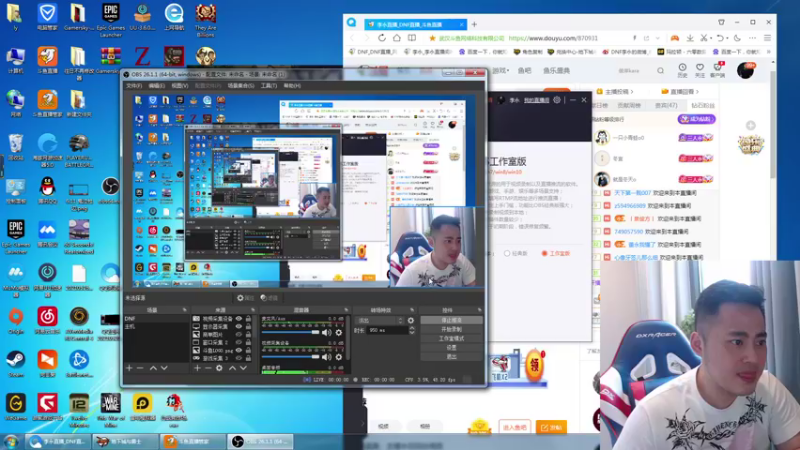800x450 pixels.
Task: Move the selected source up
Action: click(232, 368)
